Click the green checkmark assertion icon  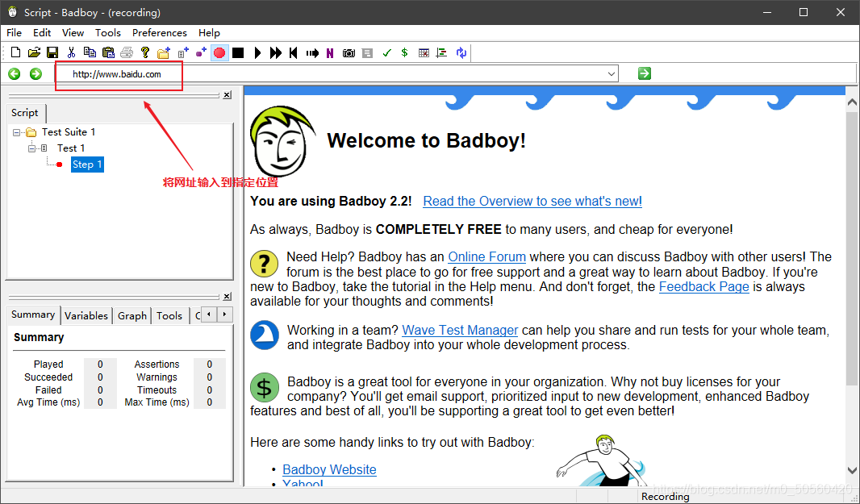click(386, 53)
